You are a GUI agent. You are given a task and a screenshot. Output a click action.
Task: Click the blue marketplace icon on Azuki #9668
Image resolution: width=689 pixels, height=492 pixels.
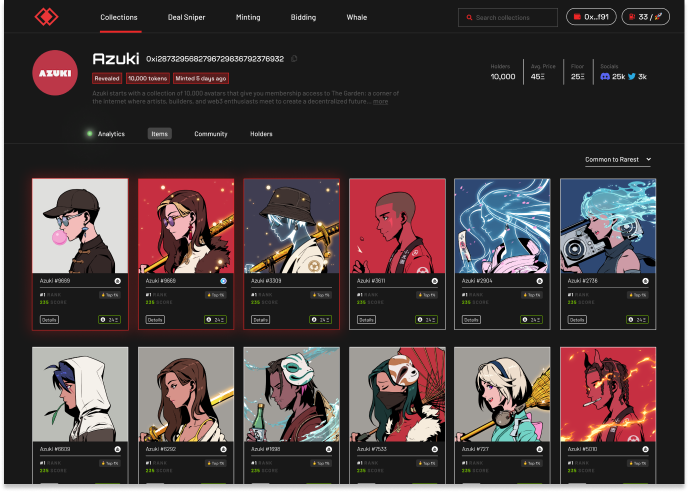pos(223,282)
